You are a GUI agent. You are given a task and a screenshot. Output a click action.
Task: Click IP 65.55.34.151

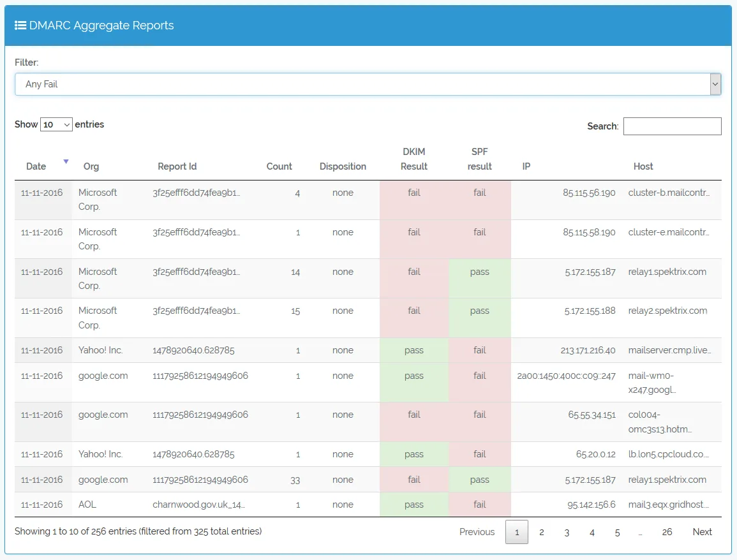592,415
